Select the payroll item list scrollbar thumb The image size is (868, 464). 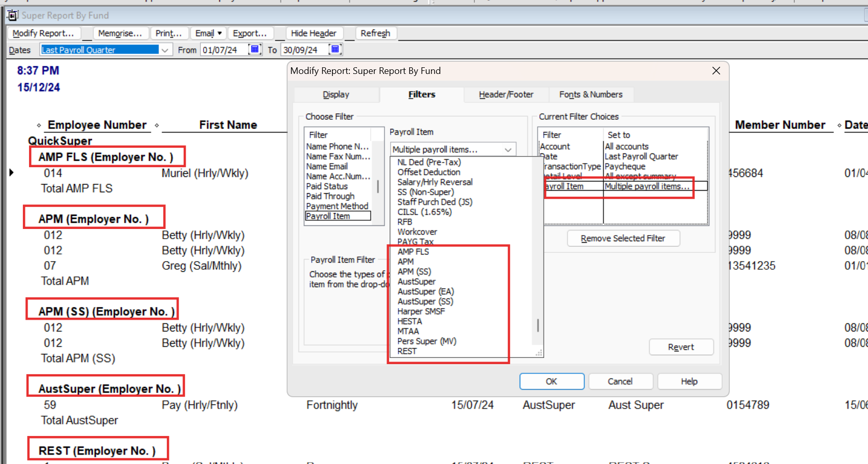(538, 325)
